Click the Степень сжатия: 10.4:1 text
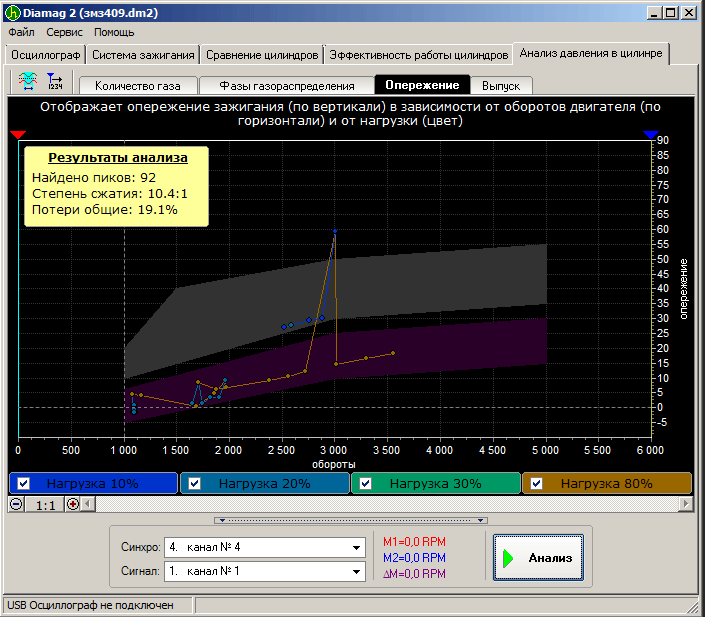This screenshot has width=705, height=617. click(110, 194)
